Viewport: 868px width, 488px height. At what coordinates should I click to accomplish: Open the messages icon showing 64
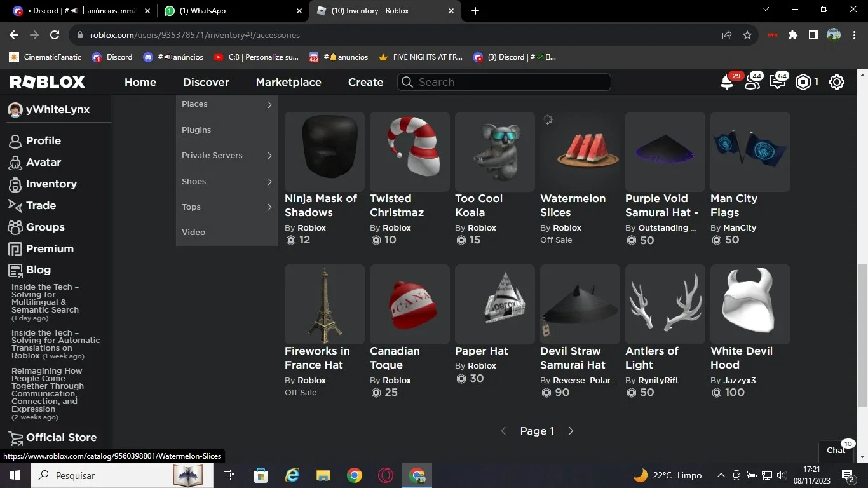[x=778, y=82]
